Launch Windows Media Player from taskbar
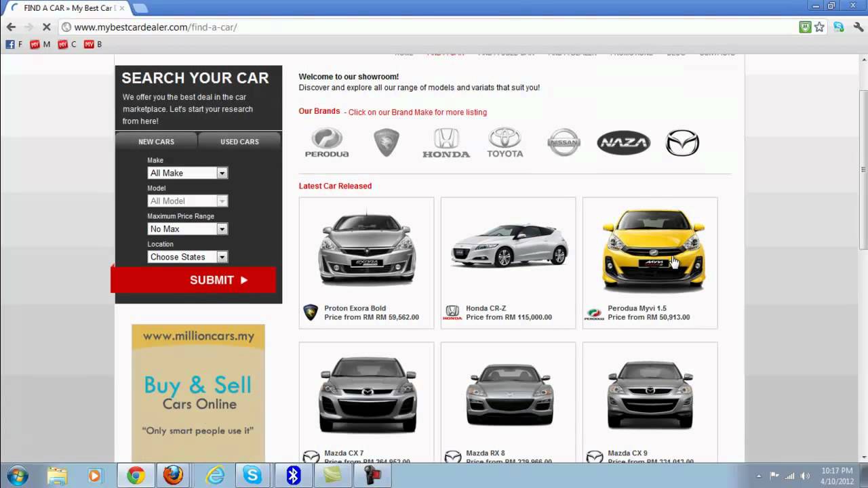This screenshot has height=488, width=868. point(94,476)
